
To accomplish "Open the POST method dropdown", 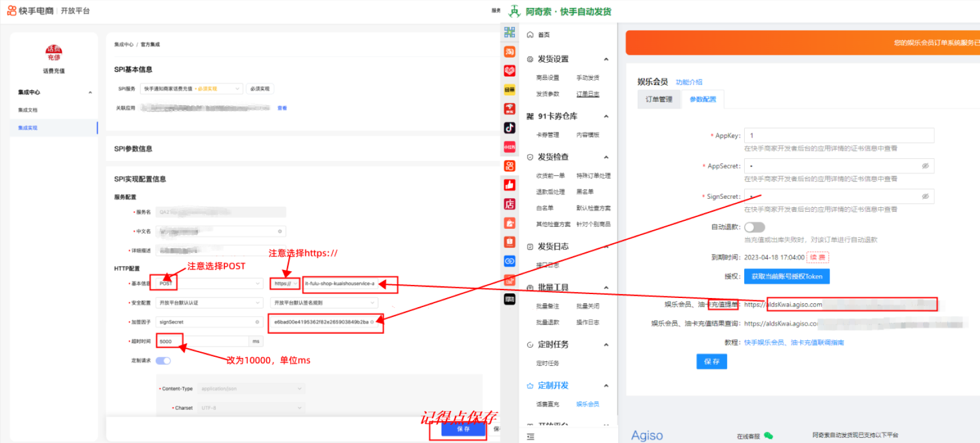I will coord(209,283).
